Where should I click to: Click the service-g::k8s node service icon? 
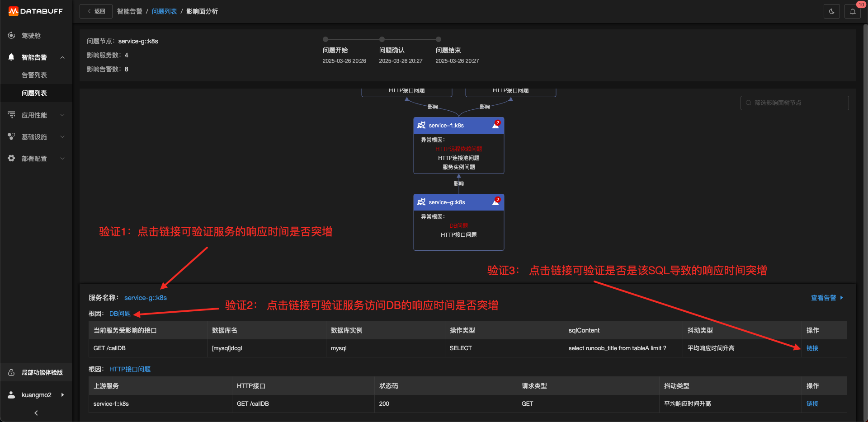click(421, 202)
